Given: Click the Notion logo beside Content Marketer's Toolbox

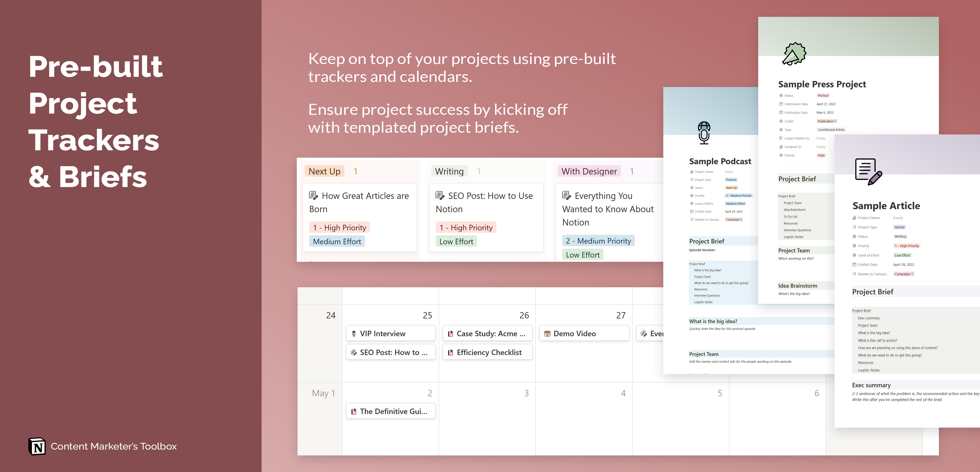Looking at the screenshot, I should 36,446.
